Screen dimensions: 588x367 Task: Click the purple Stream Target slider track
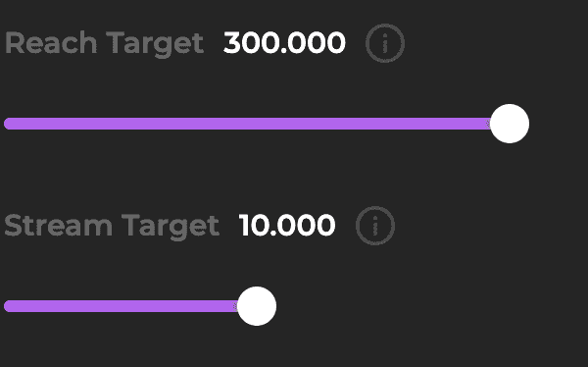click(x=122, y=306)
